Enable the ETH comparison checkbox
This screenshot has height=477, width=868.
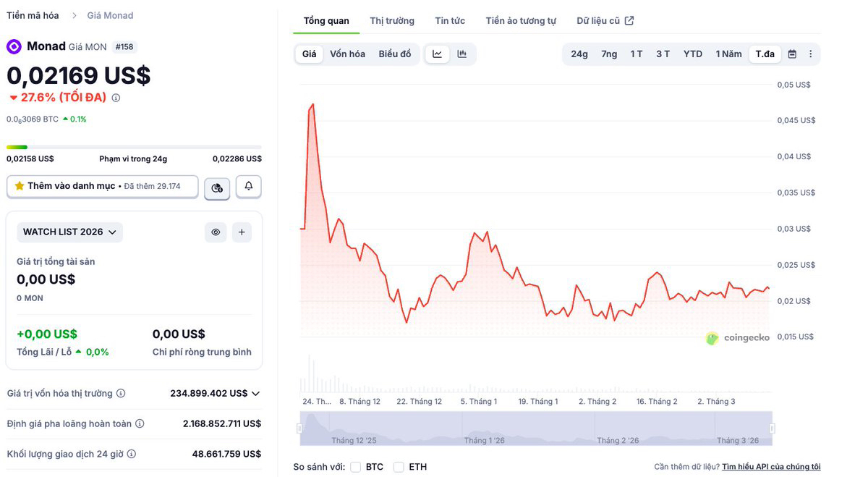tap(399, 467)
